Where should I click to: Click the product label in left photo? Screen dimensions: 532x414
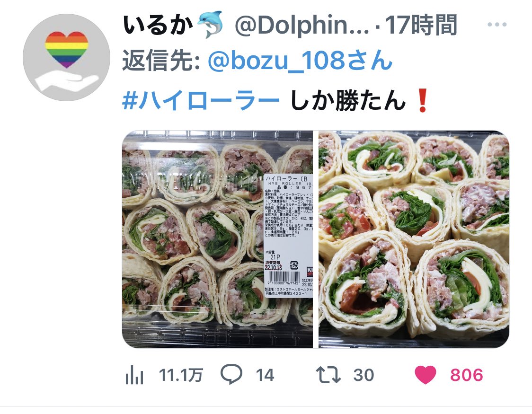[288, 236]
